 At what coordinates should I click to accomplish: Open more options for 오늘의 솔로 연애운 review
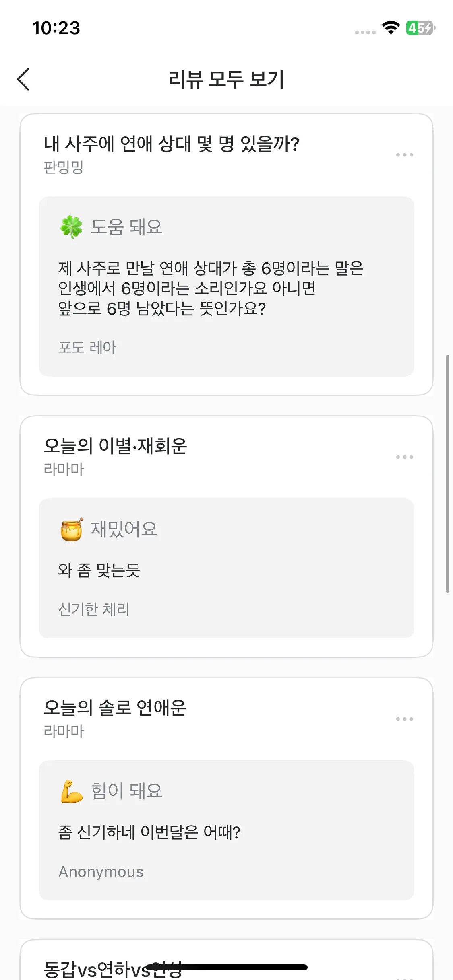click(x=404, y=719)
